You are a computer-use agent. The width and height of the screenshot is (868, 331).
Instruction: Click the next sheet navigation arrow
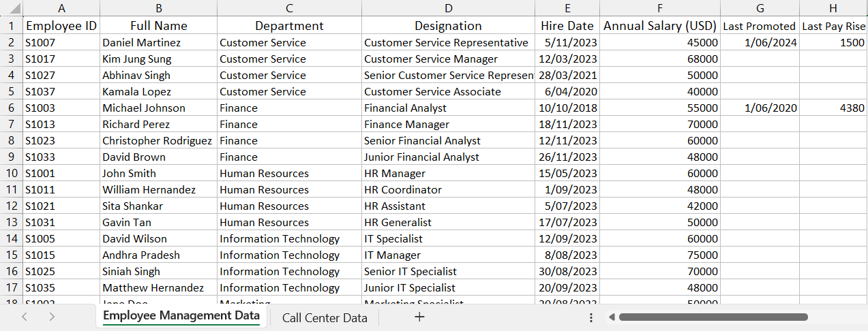pos(53,317)
